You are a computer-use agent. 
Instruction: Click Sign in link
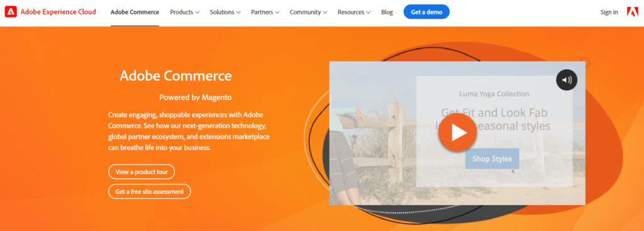point(609,13)
